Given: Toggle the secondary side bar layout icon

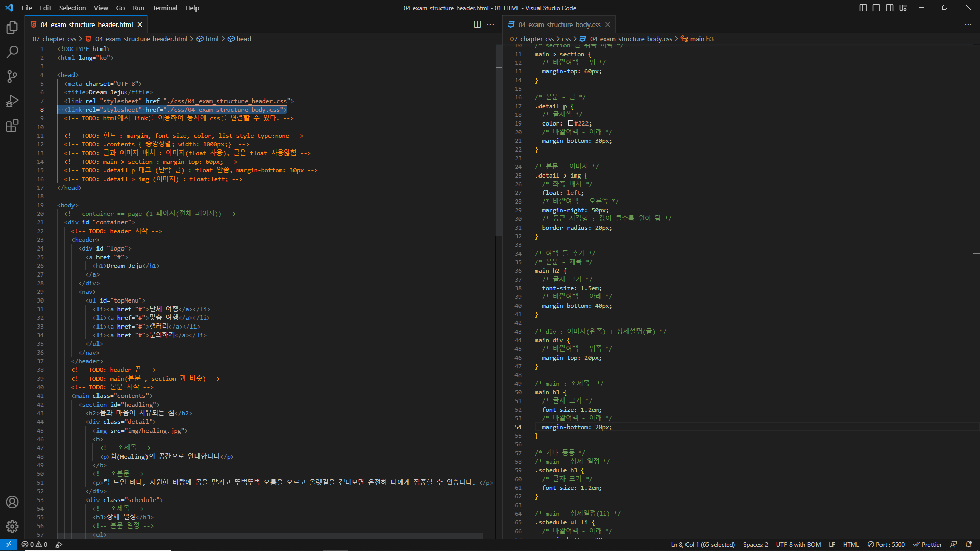Looking at the screenshot, I should coord(890,8).
